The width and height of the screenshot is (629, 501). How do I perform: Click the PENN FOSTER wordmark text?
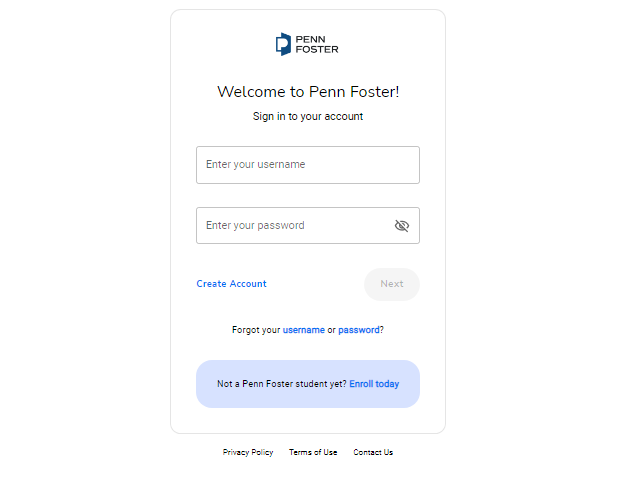[x=317, y=45]
